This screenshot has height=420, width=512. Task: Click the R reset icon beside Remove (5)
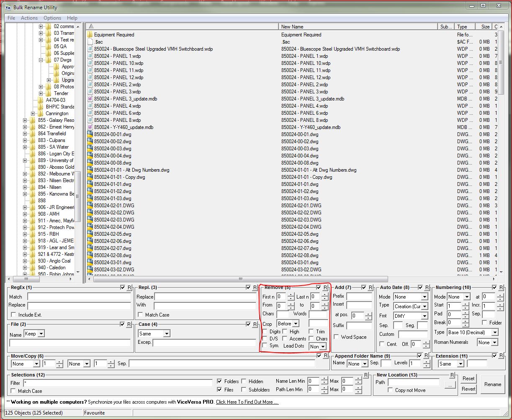(x=326, y=288)
